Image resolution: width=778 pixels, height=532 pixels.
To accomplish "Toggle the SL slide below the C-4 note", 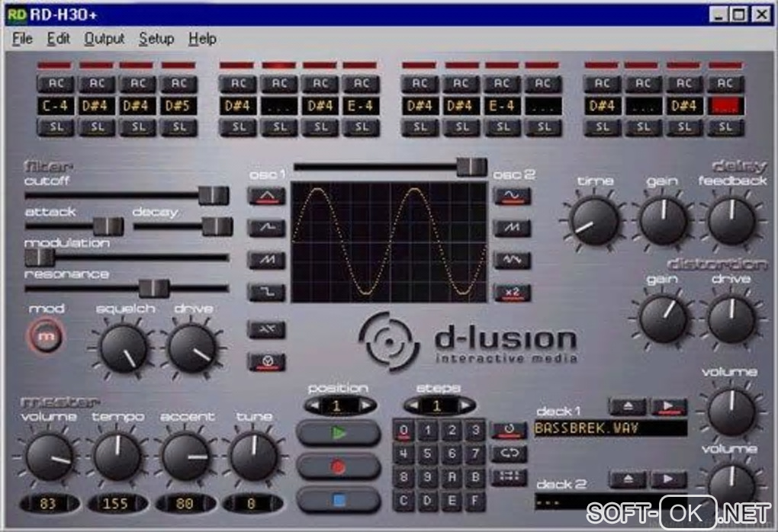I will 56,127.
